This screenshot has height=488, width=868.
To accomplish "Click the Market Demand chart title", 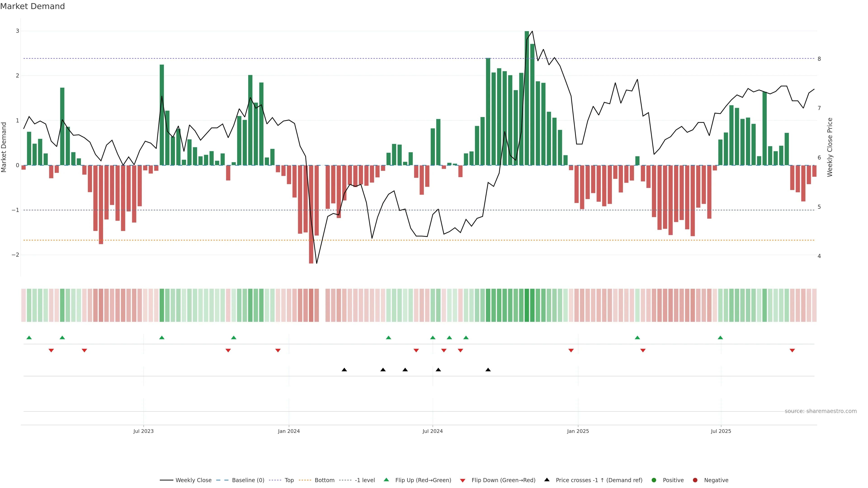I will pyautogui.click(x=32, y=6).
